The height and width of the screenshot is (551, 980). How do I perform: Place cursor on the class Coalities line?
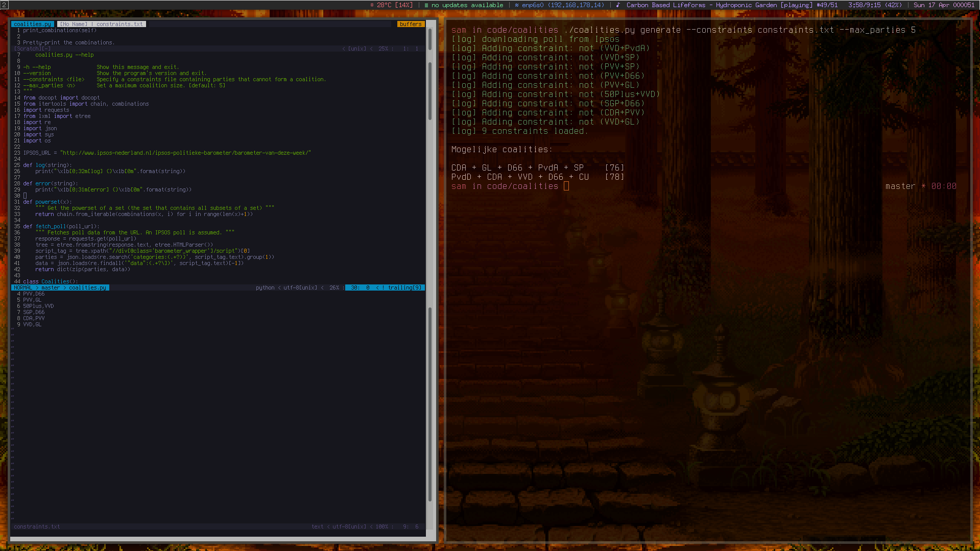(50, 282)
